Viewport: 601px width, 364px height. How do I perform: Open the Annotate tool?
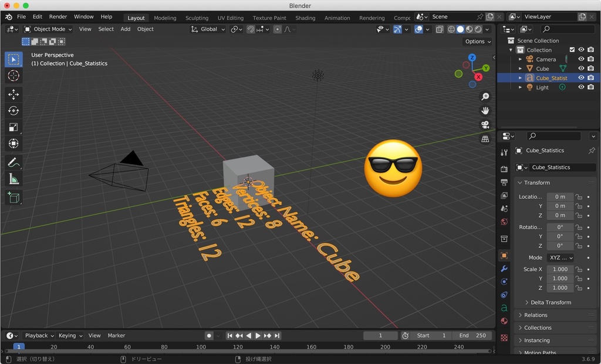pyautogui.click(x=13, y=162)
